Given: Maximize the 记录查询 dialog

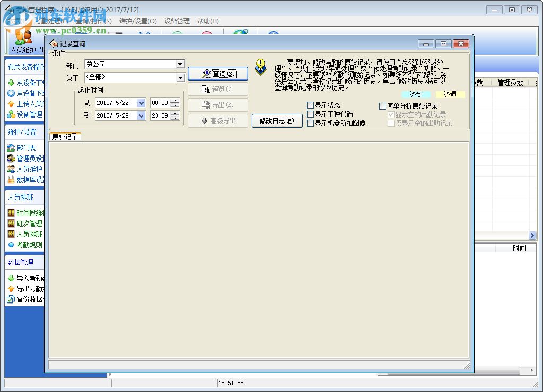Looking at the screenshot, I should [x=443, y=43].
